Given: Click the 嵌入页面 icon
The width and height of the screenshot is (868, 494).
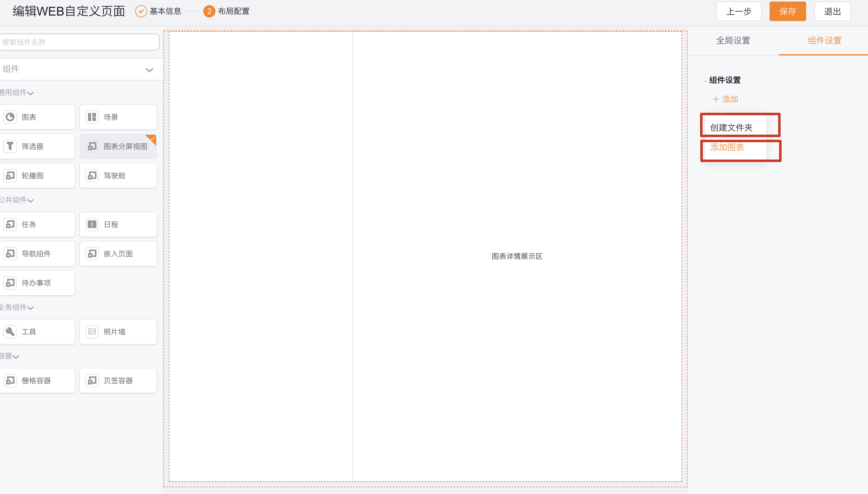Looking at the screenshot, I should click(92, 253).
